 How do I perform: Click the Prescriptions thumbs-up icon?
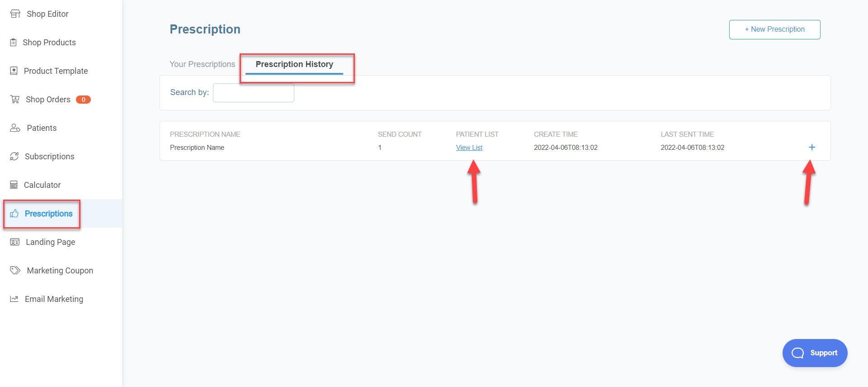pos(14,213)
